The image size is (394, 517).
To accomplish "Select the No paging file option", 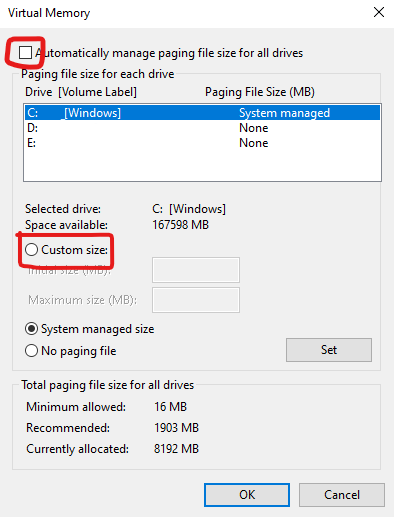I will tap(32, 351).
